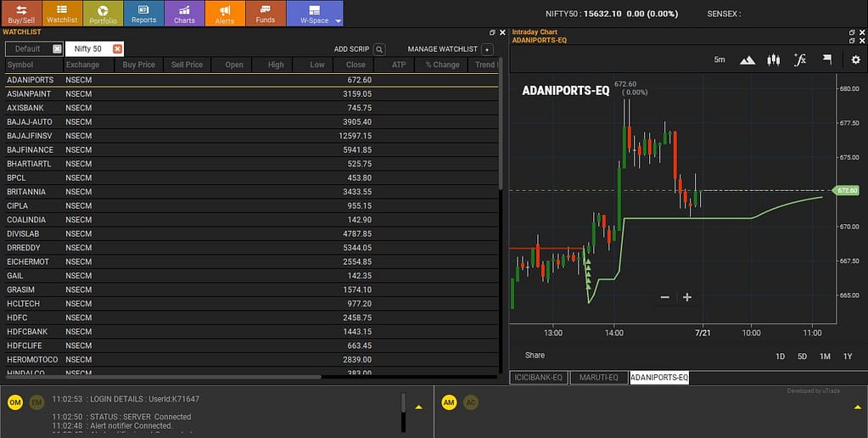The width and height of the screenshot is (868, 438).
Task: Switch to MARUTI-EQ chart tab
Action: point(598,378)
